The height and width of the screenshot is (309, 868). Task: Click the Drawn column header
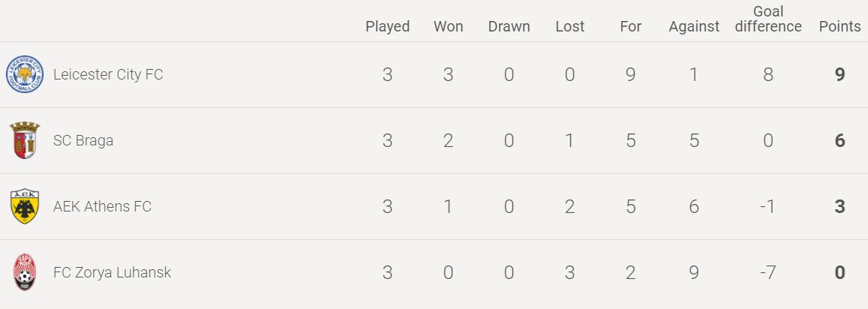click(509, 26)
